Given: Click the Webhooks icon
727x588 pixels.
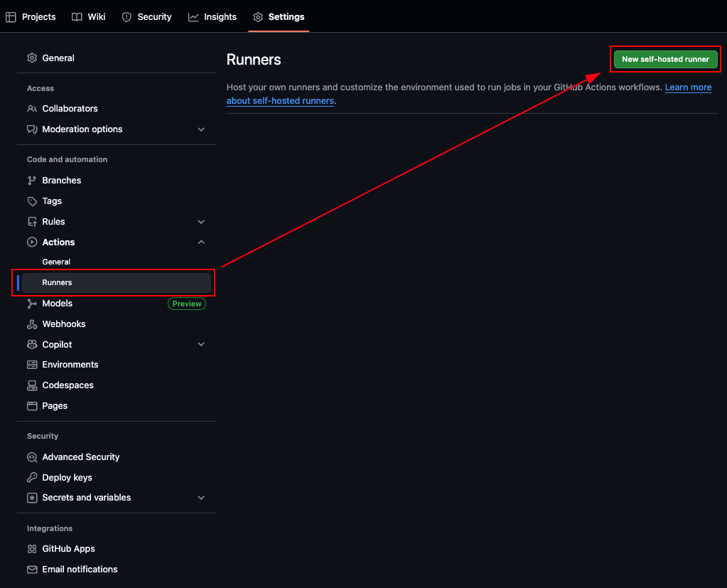Looking at the screenshot, I should [32, 324].
